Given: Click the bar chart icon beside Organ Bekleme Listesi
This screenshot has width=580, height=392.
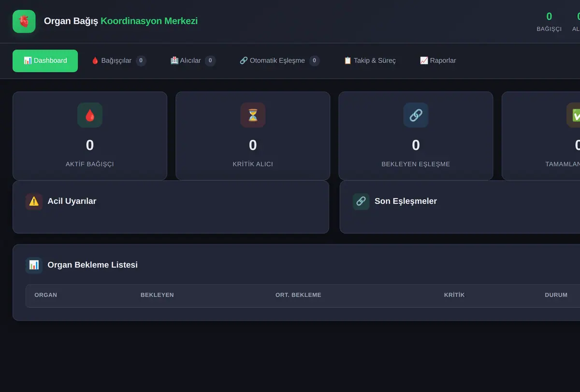Looking at the screenshot, I should pyautogui.click(x=34, y=265).
